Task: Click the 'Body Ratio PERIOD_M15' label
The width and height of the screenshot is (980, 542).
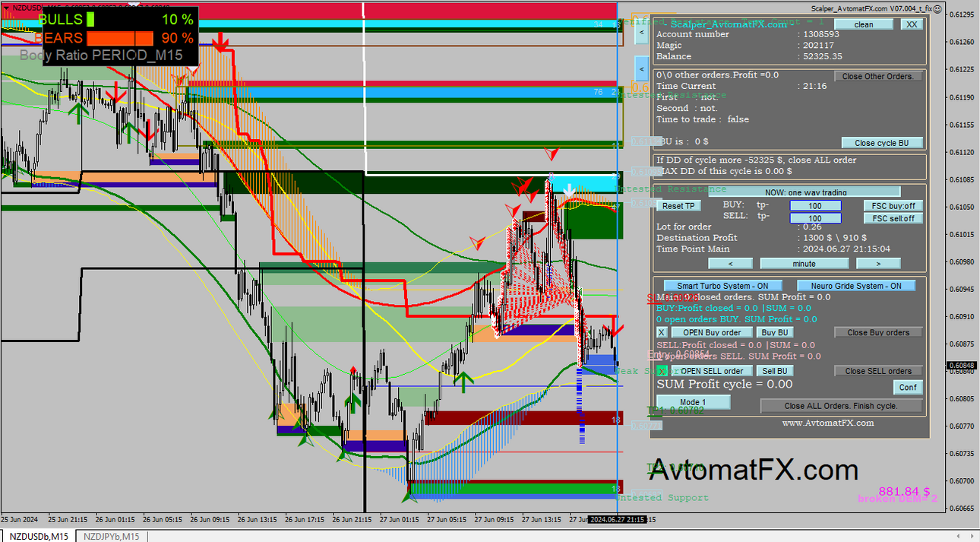Action: [x=100, y=55]
